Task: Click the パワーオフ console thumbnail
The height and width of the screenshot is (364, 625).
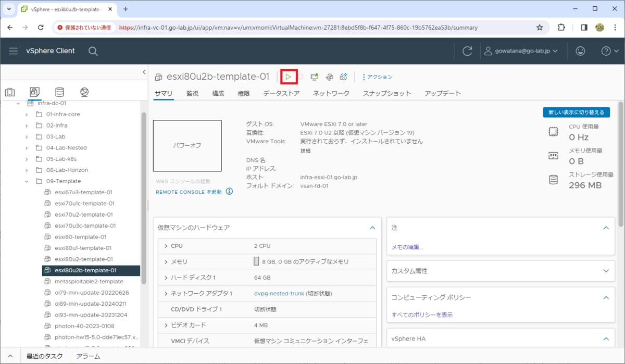Action: point(187,146)
